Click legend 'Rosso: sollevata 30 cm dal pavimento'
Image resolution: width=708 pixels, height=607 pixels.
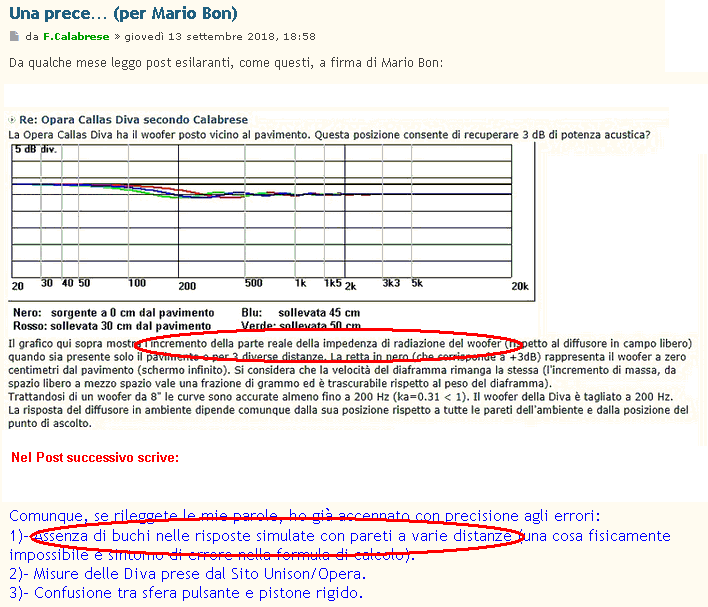tap(112, 326)
